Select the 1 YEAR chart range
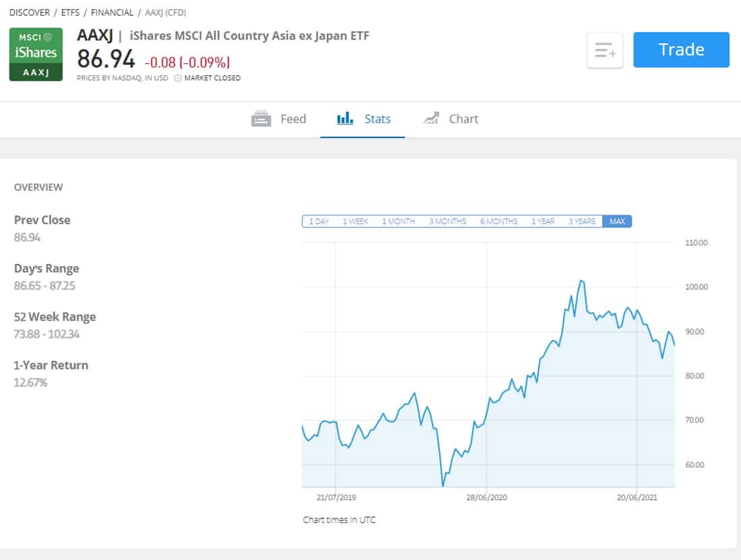Image resolution: width=741 pixels, height=560 pixels. pos(543,221)
